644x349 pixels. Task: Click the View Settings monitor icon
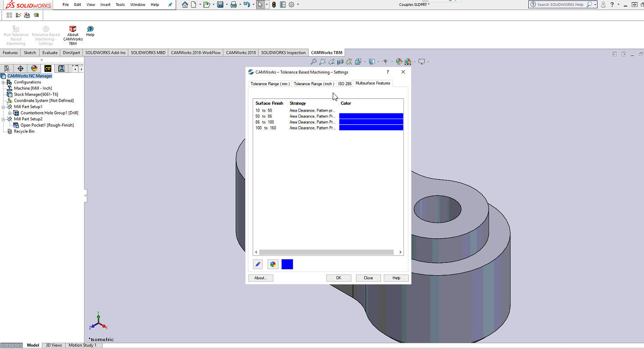422,62
